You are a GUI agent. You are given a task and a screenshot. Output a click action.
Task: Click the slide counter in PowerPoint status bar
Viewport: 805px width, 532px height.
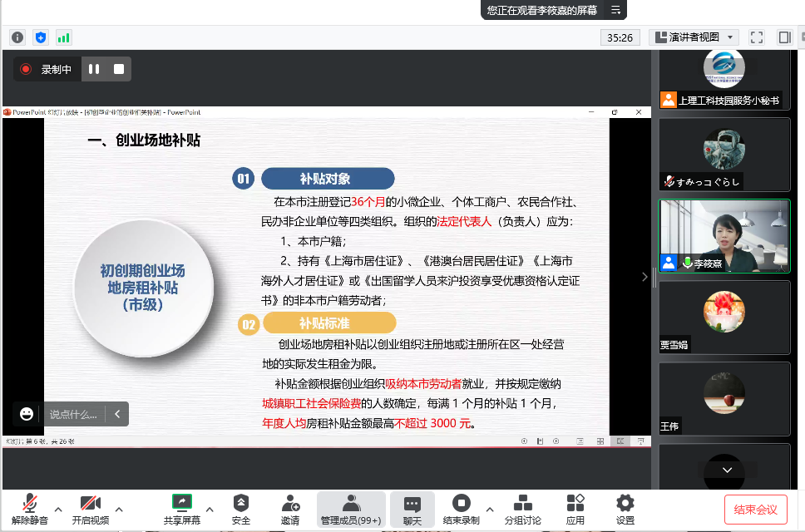(x=40, y=441)
